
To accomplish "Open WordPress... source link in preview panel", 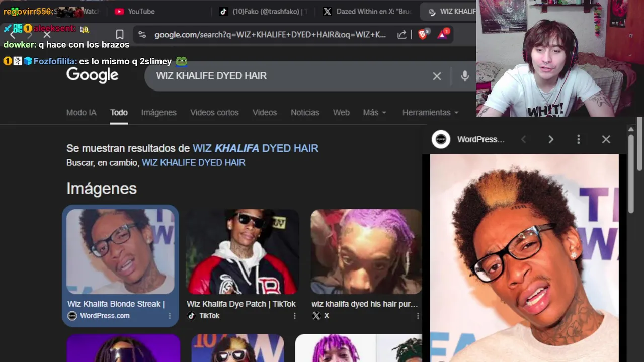I will (481, 139).
